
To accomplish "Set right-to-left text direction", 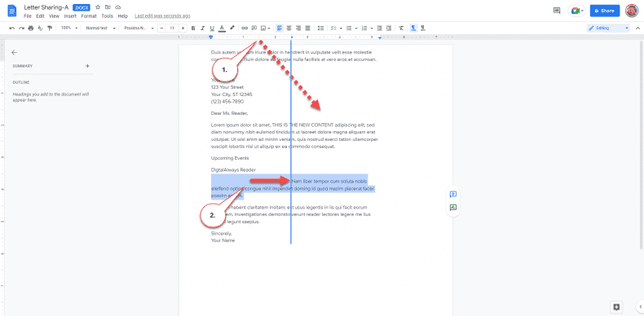I will point(423,28).
